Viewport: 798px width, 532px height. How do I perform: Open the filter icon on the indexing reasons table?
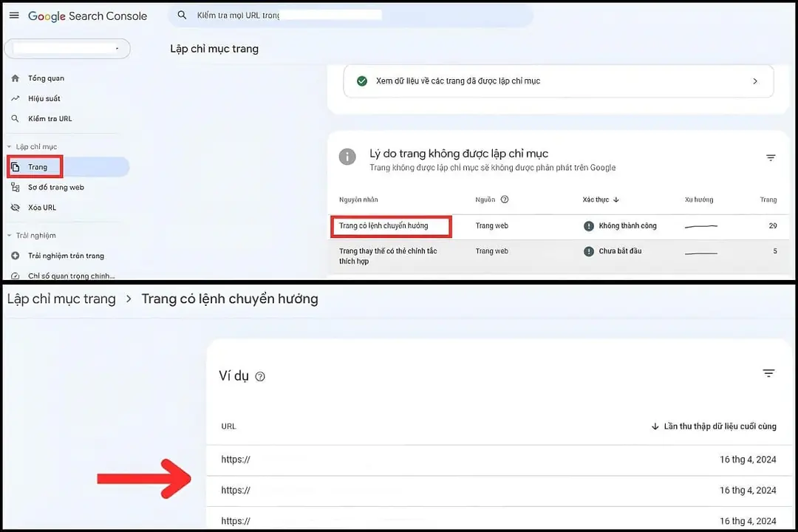[771, 157]
